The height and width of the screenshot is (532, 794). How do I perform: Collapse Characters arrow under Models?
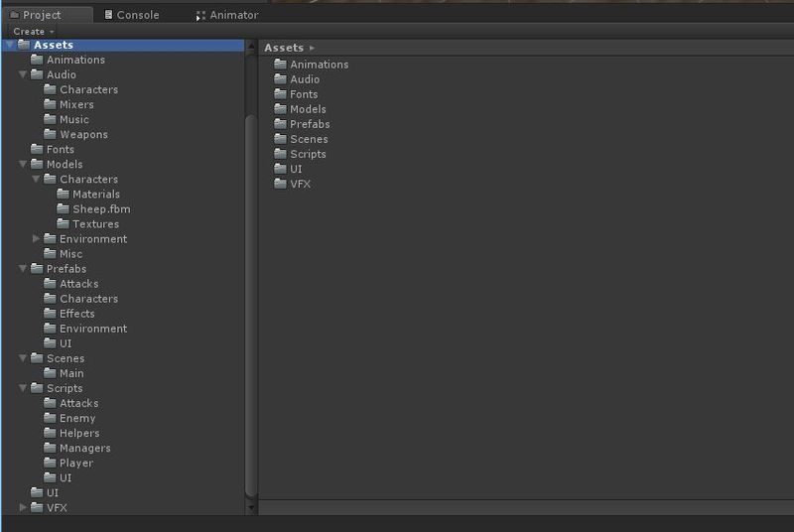36,180
